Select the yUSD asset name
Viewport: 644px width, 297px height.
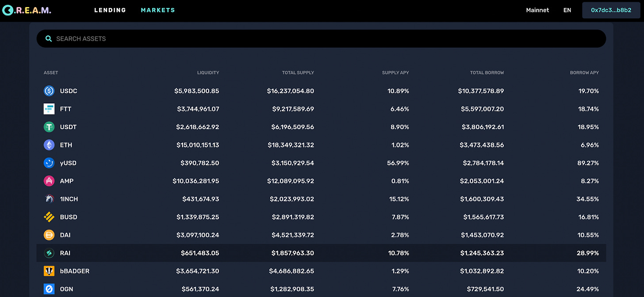click(x=68, y=163)
